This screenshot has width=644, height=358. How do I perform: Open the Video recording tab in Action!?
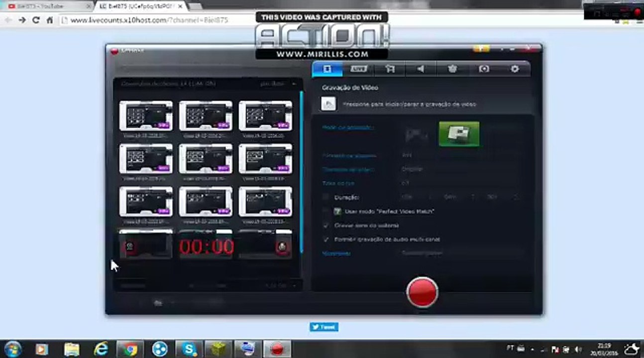tap(327, 69)
